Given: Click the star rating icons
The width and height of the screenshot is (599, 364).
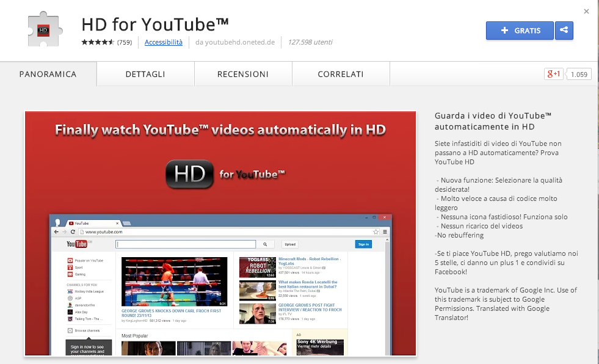Looking at the screenshot, I should [98, 42].
